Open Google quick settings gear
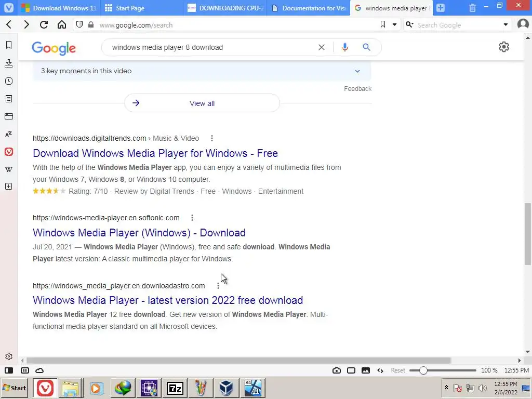 (x=504, y=47)
